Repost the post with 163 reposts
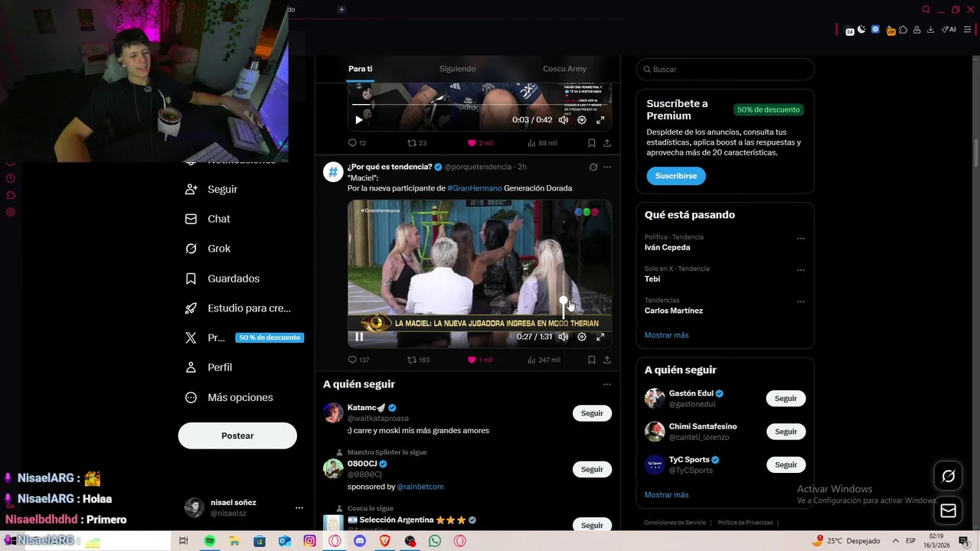This screenshot has height=551, width=980. point(418,360)
